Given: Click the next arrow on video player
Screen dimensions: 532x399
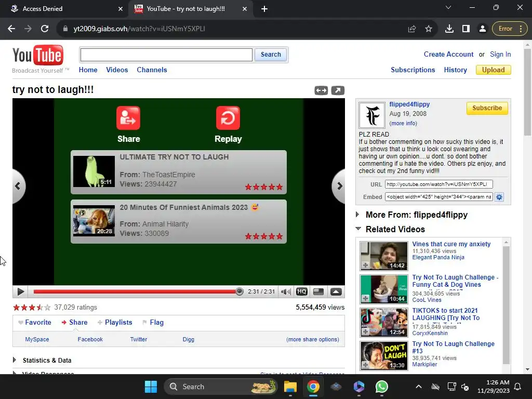Looking at the screenshot, I should coord(339,186).
